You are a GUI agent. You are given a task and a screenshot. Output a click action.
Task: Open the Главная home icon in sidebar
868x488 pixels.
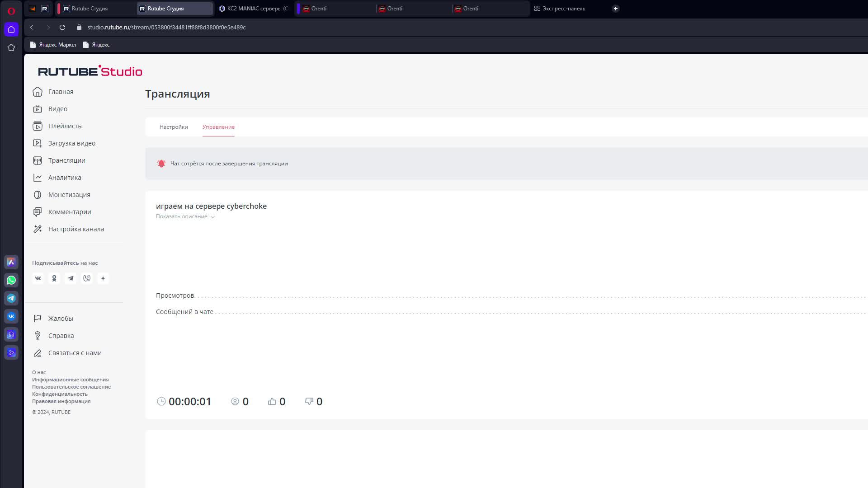38,92
